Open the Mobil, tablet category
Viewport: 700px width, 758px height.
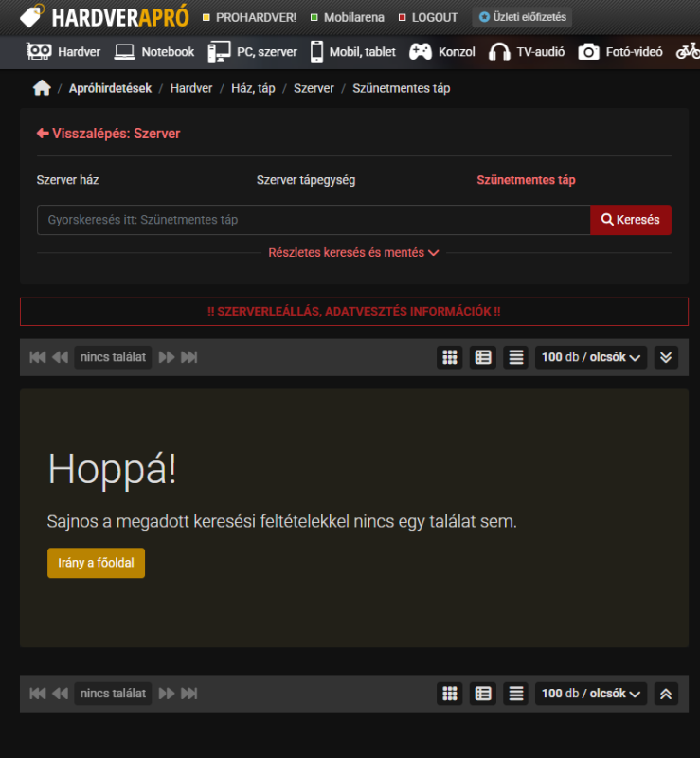coord(353,52)
